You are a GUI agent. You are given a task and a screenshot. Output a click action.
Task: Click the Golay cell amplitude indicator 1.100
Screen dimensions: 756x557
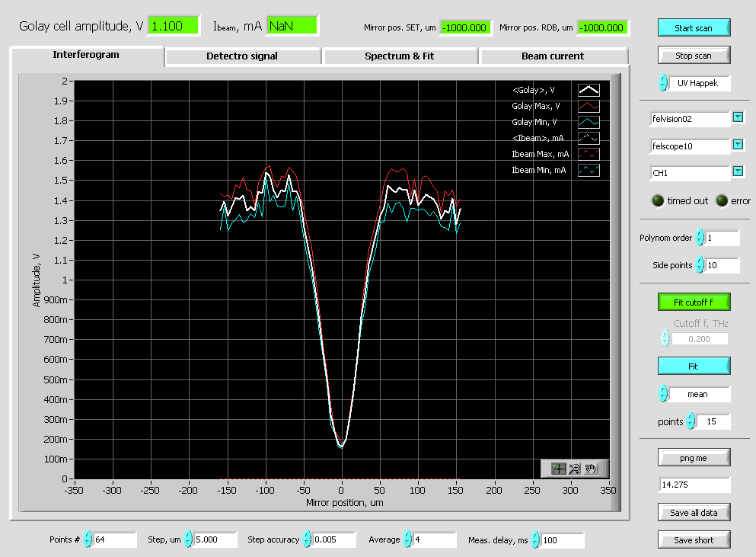coord(173,26)
